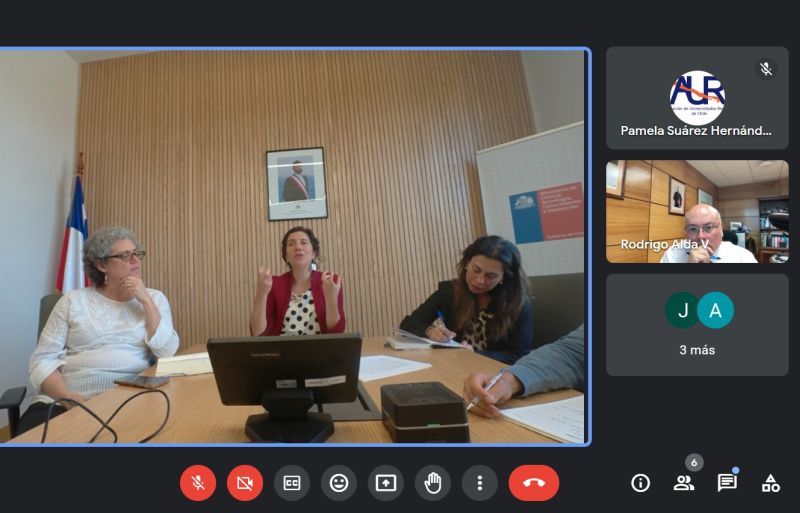Click the muted mic icon on Pamela's tile

pyautogui.click(x=766, y=69)
